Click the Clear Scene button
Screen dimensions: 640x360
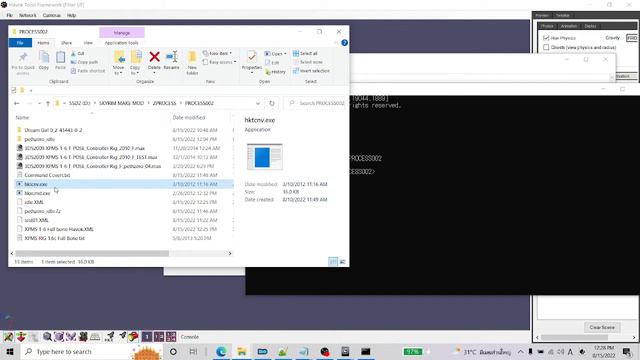coord(602,327)
